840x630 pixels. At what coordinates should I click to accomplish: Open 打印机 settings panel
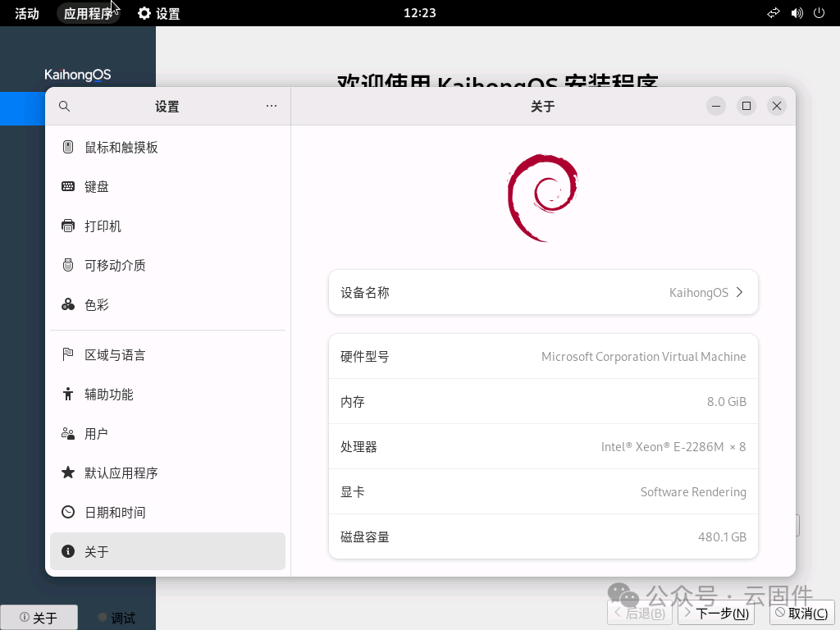[167, 226]
